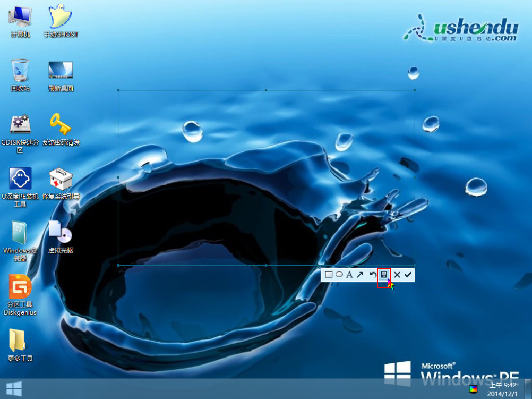The image size is (532, 399).
Task: Open Windows安装器 icon
Action: pyautogui.click(x=20, y=241)
